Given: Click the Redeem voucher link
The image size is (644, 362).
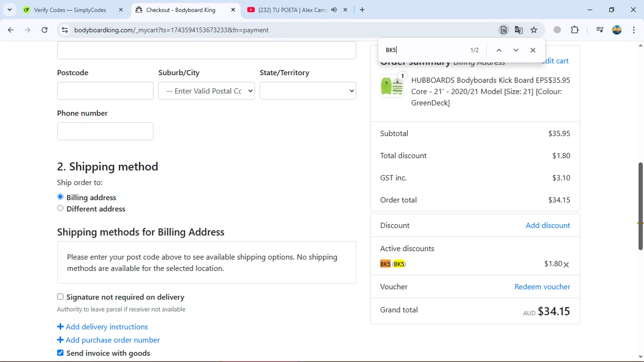Looking at the screenshot, I should pos(542,287).
